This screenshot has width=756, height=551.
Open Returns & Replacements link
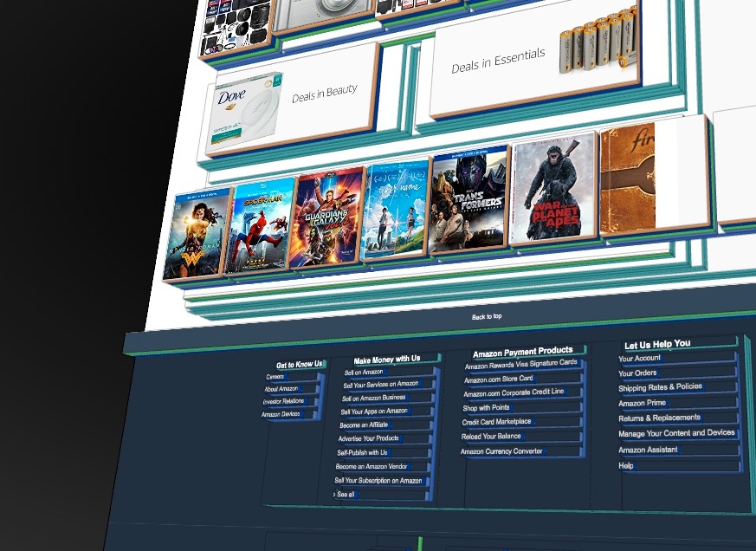(x=659, y=418)
